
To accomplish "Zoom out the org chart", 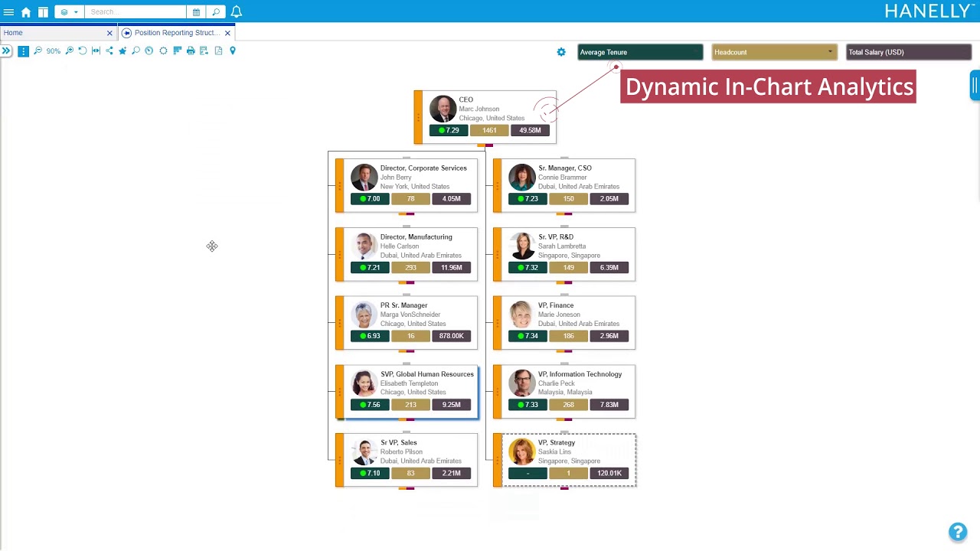I will [38, 51].
